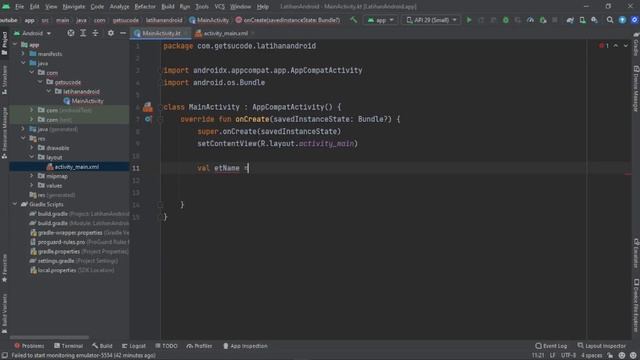The image size is (640, 360).
Task: Go to previous highlighted error arrow
Action: pos(616,46)
